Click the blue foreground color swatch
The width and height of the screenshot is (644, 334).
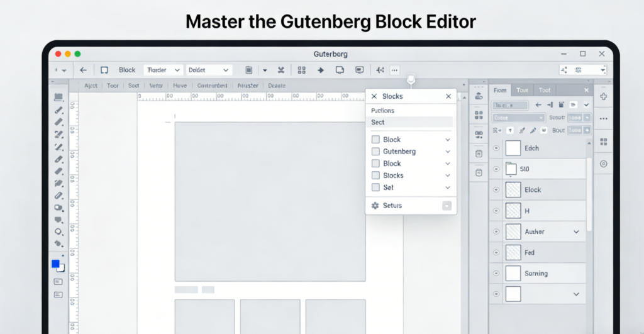tap(55, 264)
